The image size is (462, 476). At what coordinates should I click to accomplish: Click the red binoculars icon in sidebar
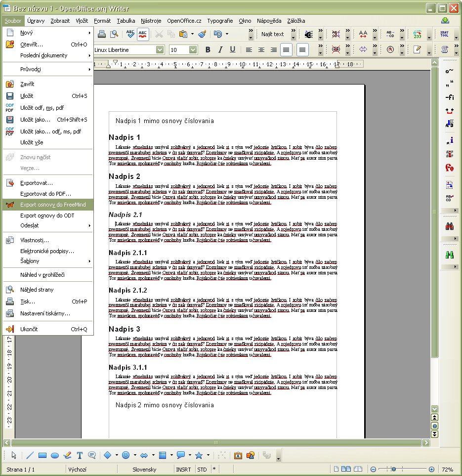[x=450, y=226]
